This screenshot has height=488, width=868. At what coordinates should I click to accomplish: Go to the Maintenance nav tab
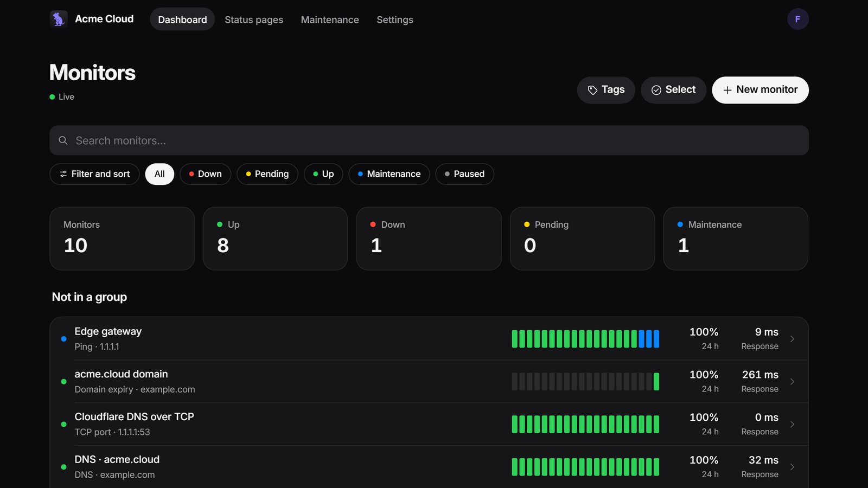[330, 20]
